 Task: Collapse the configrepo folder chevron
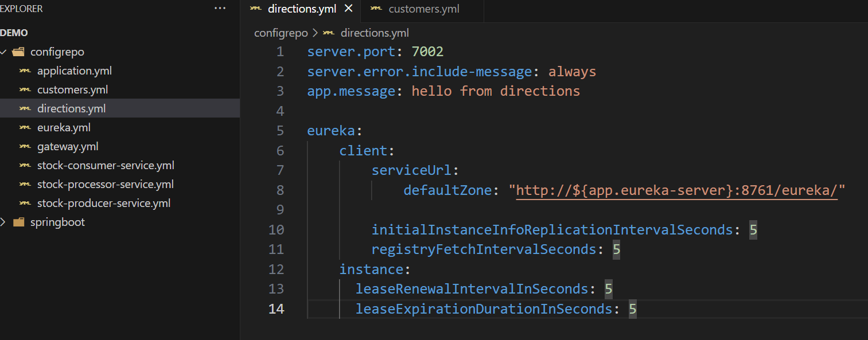(x=4, y=52)
